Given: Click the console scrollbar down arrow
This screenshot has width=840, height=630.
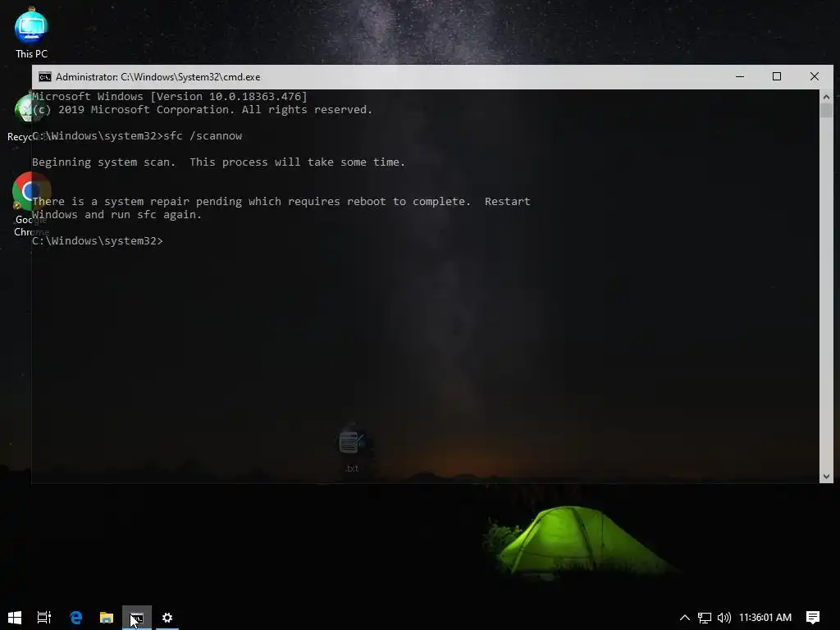Looking at the screenshot, I should [x=826, y=477].
